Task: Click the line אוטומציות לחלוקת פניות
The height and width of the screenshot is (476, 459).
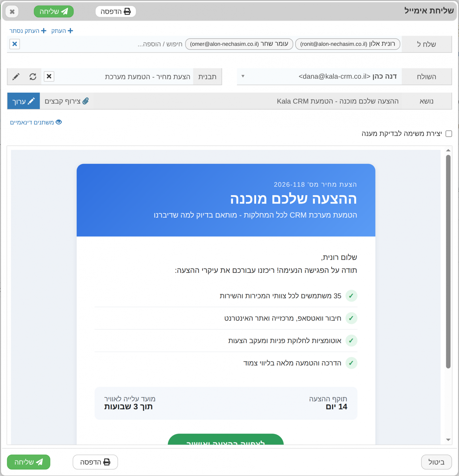Action: [285, 341]
